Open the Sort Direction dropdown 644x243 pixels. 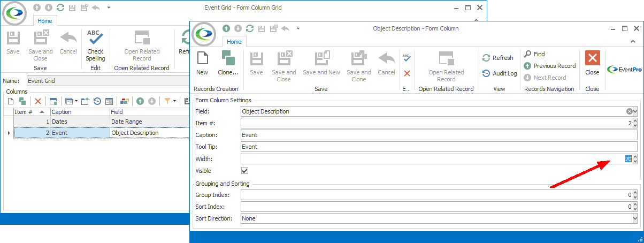635,218
